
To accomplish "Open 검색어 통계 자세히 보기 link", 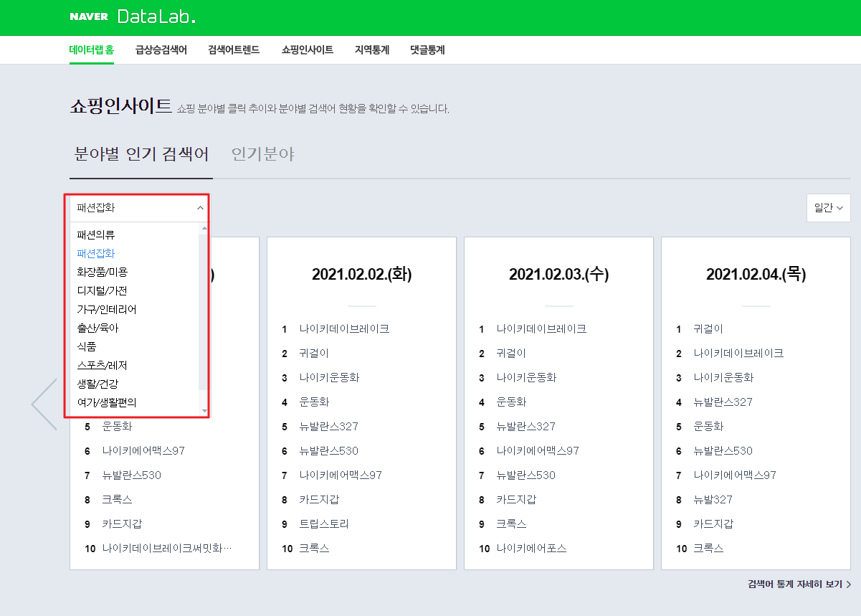I will (x=799, y=584).
